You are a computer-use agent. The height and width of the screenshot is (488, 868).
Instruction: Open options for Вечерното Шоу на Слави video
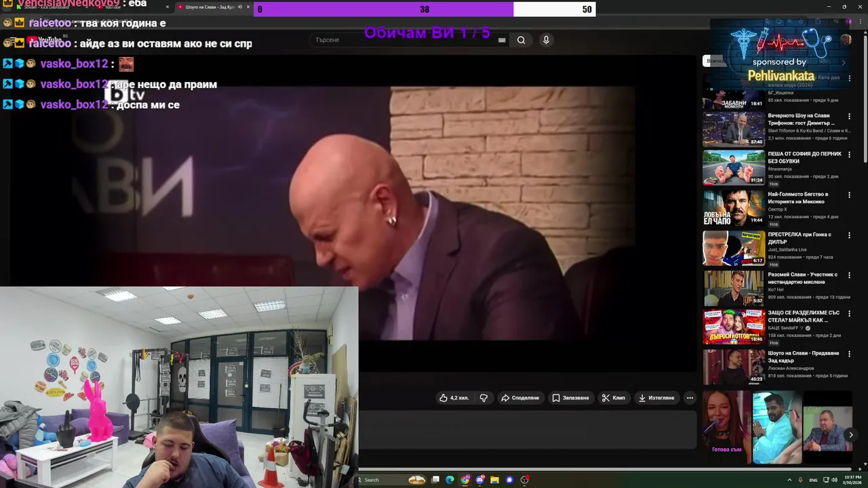click(x=849, y=117)
